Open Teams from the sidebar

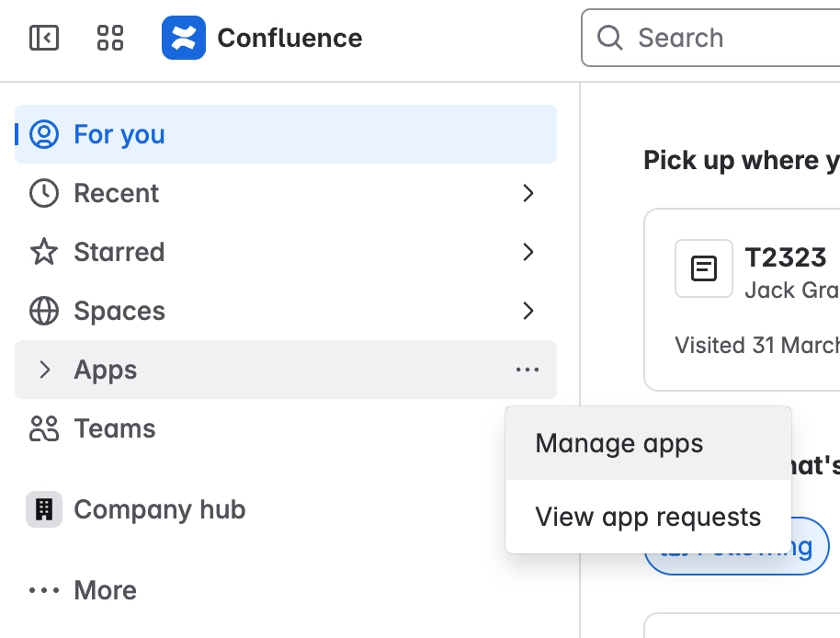point(114,428)
